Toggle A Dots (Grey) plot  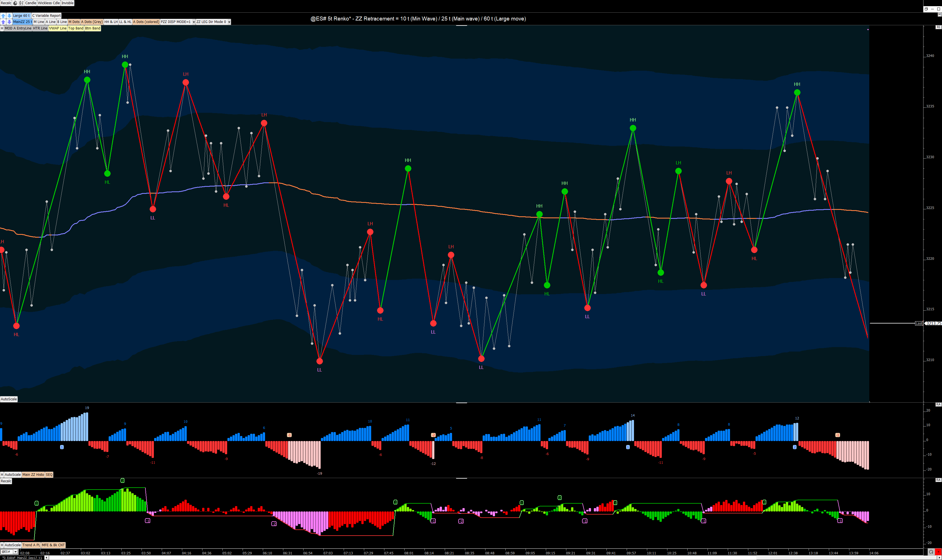tap(92, 22)
